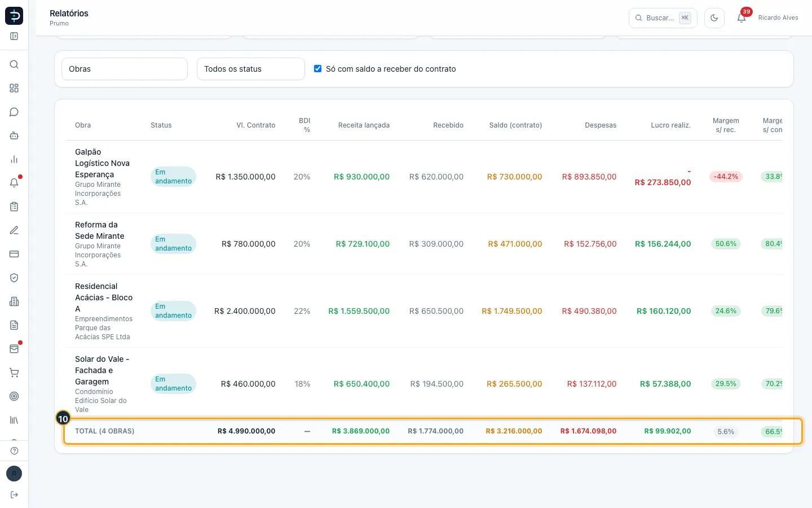812x508 pixels.
Task: Click the logout arrow icon
Action: 14,495
